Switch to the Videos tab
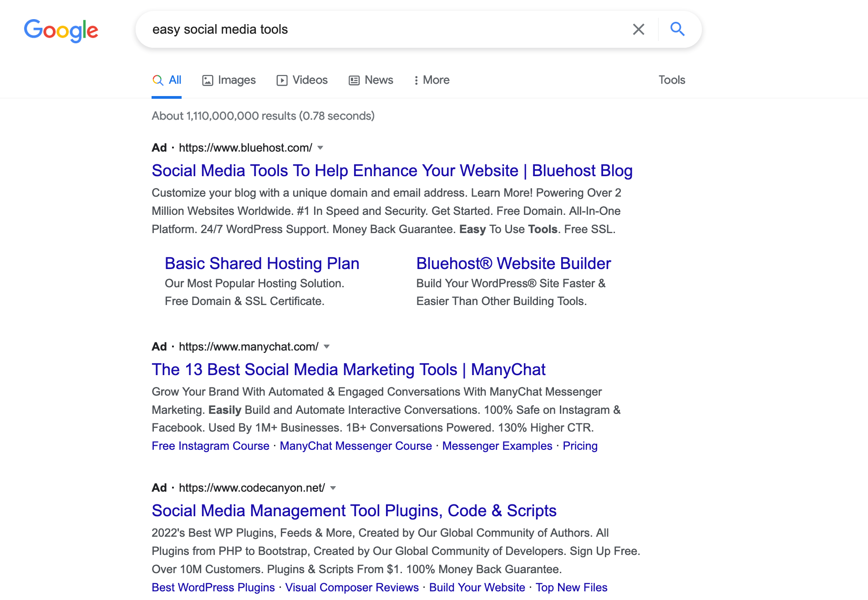 point(302,80)
